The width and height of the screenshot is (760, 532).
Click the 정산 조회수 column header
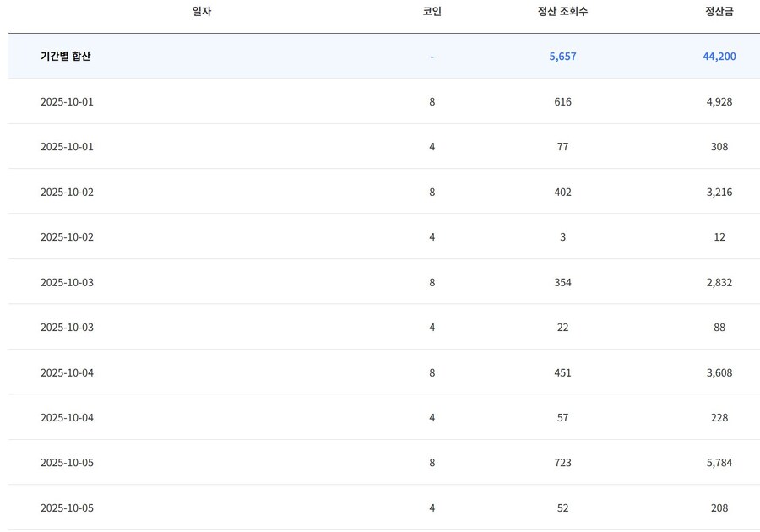pos(562,12)
